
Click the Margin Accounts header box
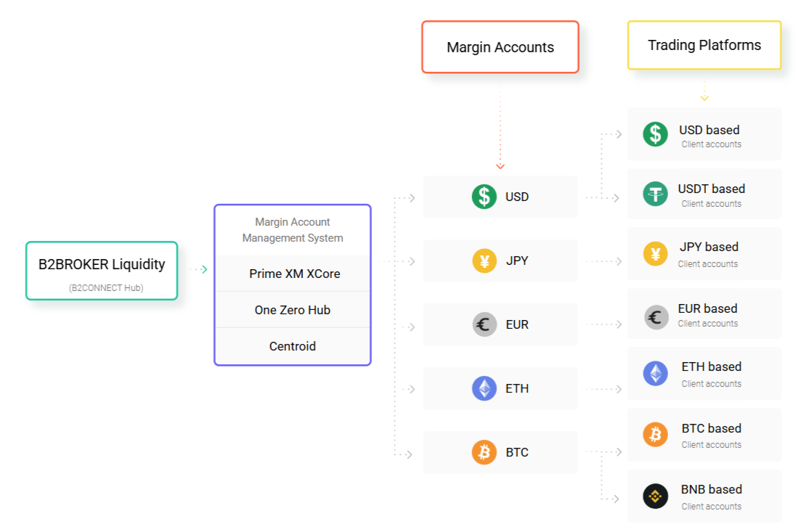point(500,47)
